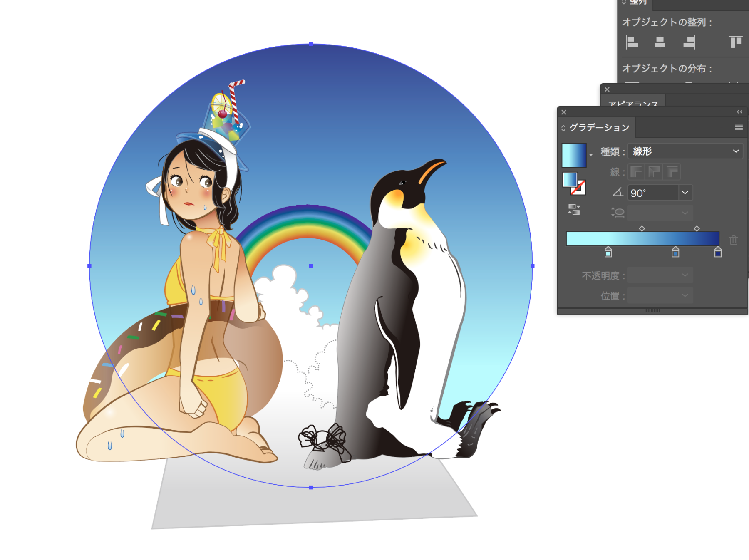This screenshot has width=749, height=560.
Task: Close the グラデーション panel
Action: (564, 112)
